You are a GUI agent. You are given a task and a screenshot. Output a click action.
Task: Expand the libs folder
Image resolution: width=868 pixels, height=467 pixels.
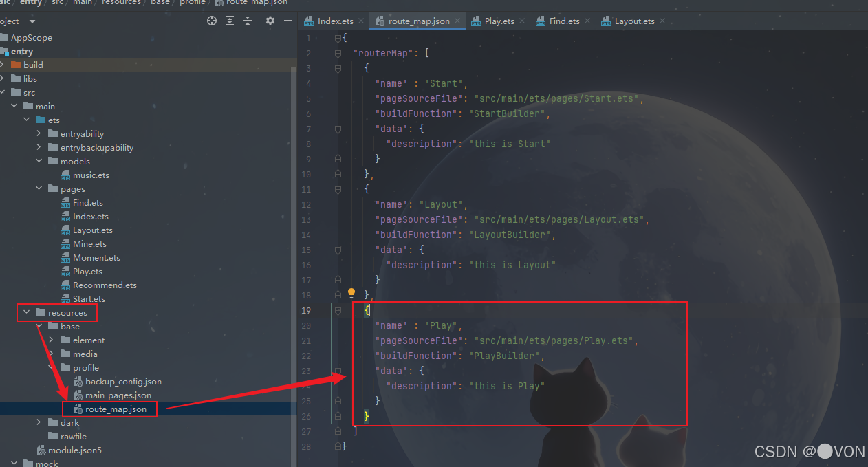[x=2, y=78]
